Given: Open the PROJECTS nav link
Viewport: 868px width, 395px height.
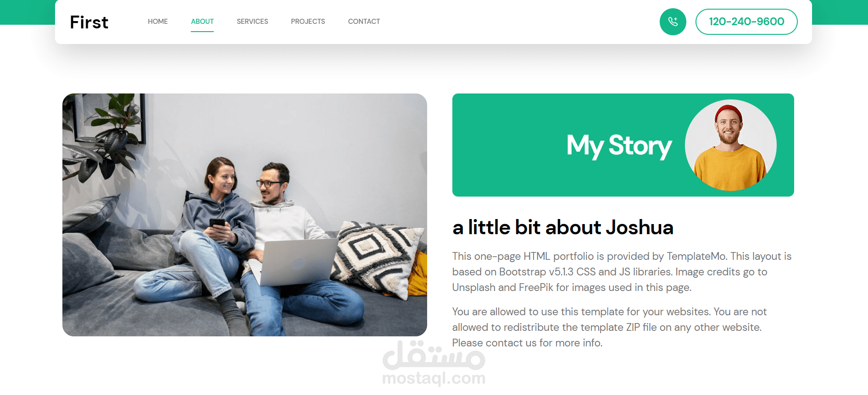Looking at the screenshot, I should (308, 22).
